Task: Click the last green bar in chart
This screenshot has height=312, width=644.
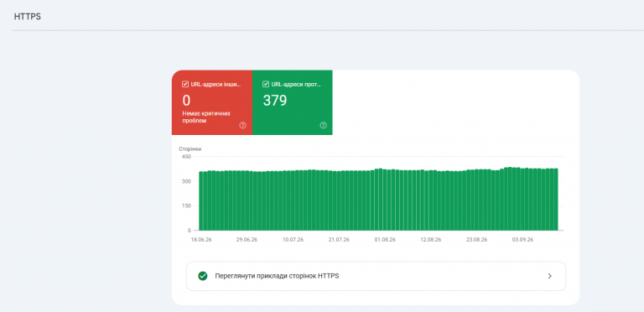Action: pos(556,199)
